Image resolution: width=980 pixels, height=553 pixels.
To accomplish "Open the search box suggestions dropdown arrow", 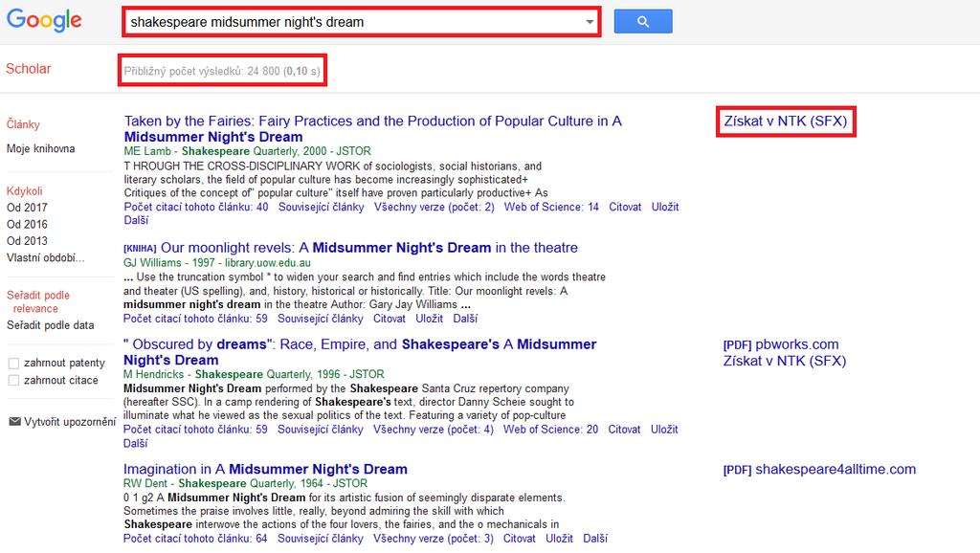I will coord(589,22).
